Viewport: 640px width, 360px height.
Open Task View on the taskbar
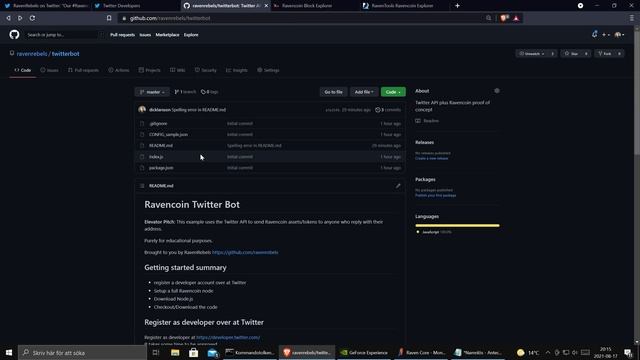(156, 353)
